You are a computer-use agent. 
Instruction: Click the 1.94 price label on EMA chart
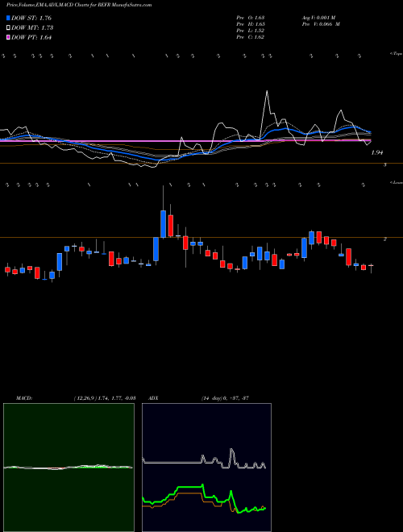click(377, 152)
